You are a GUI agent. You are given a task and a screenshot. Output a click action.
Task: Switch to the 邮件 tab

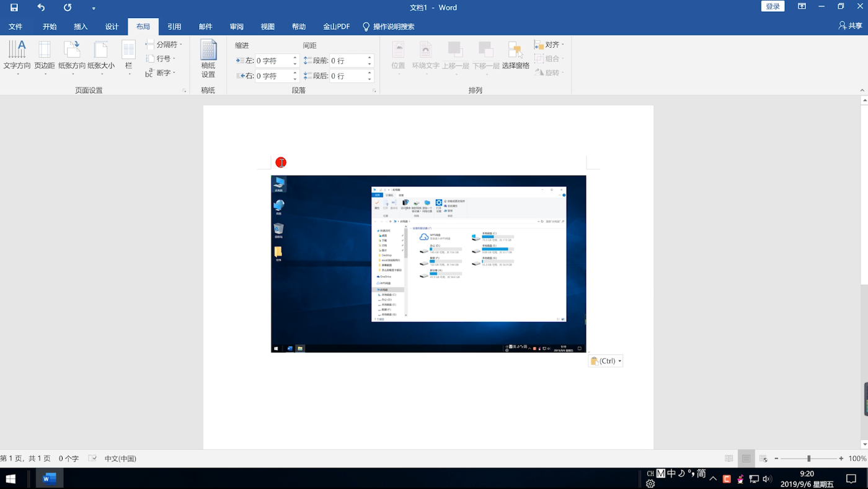[205, 27]
